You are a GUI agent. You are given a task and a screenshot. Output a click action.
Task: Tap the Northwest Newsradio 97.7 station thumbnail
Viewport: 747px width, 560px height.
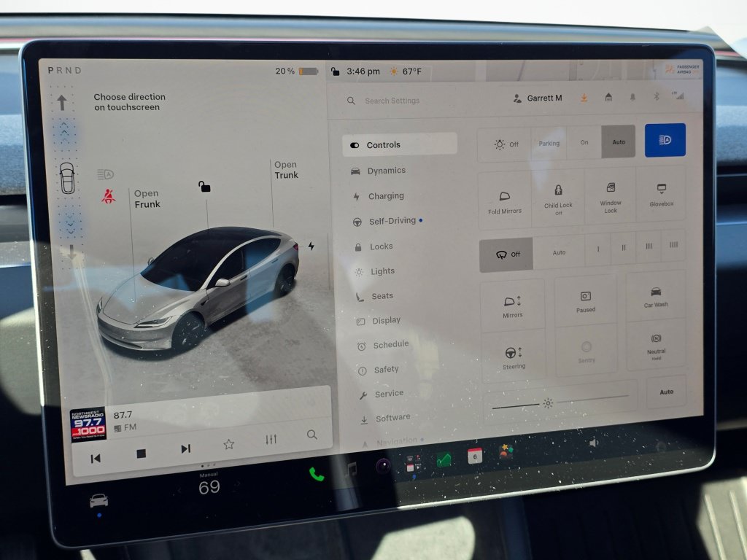coord(88,425)
